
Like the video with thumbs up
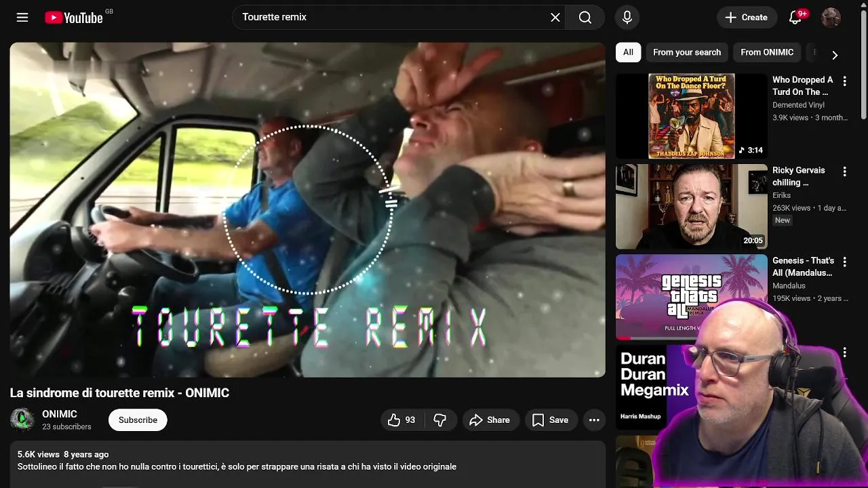401,420
